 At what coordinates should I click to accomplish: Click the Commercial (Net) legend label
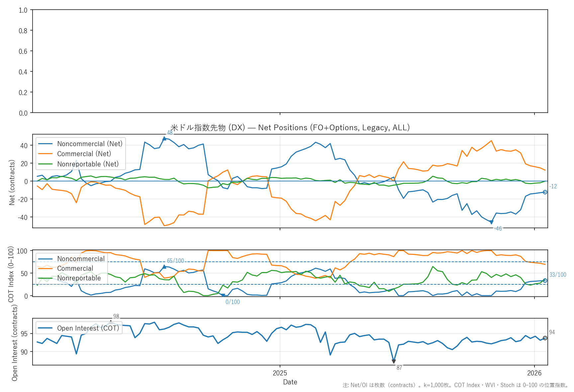tap(84, 154)
